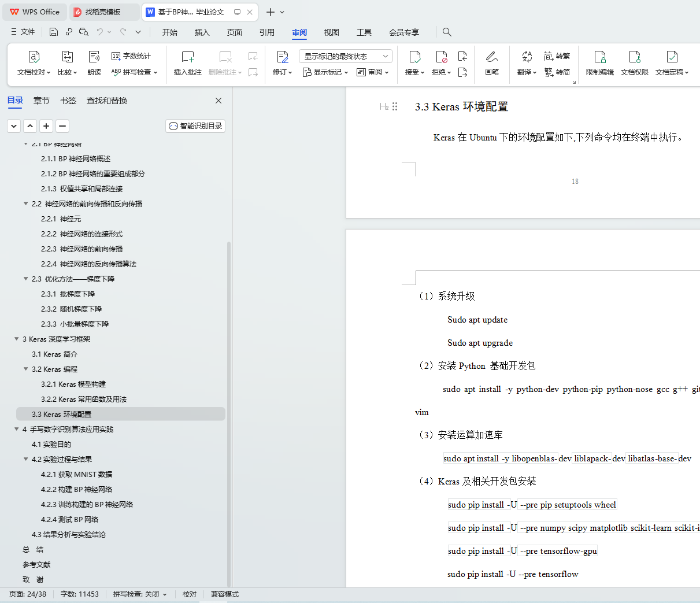Open a new tab with plus button
The width and height of the screenshot is (700, 603).
tap(270, 12)
